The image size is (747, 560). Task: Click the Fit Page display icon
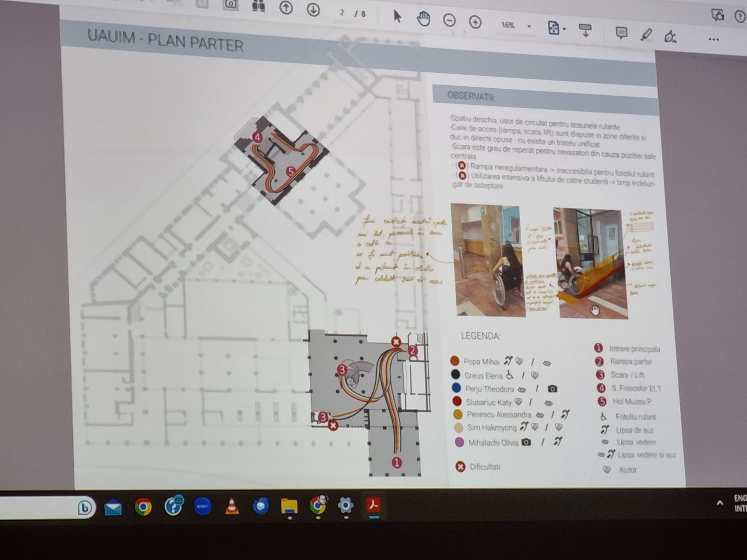pos(553,28)
